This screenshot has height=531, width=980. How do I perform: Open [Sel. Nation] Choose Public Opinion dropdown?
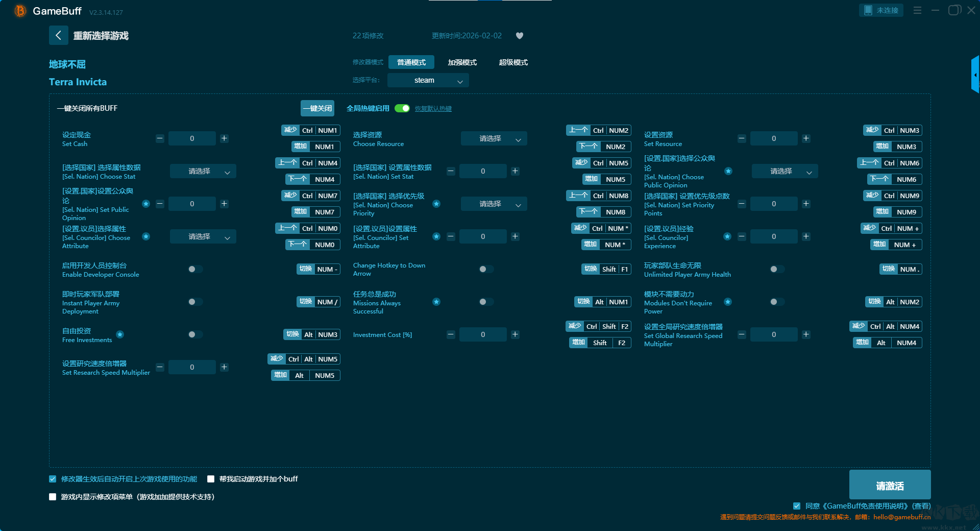point(785,171)
